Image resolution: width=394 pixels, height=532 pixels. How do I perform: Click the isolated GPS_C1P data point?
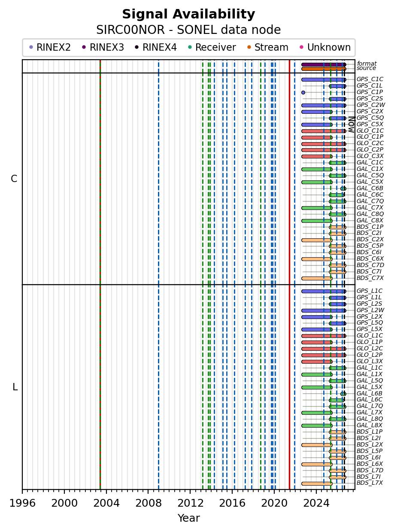coord(303,92)
